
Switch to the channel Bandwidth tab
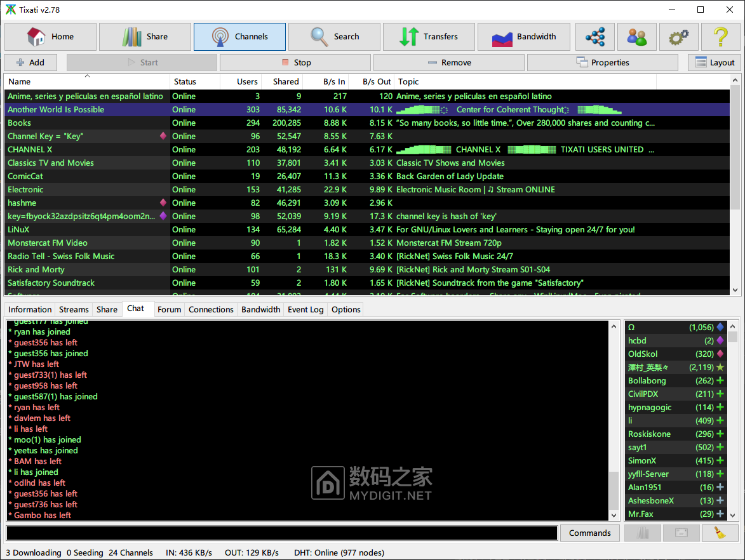tap(261, 309)
